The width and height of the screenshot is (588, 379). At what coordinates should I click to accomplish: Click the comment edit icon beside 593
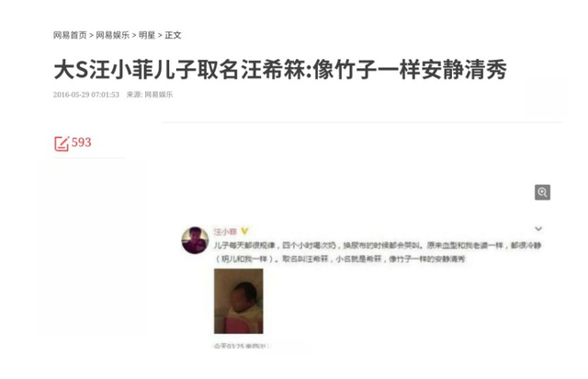click(x=62, y=144)
